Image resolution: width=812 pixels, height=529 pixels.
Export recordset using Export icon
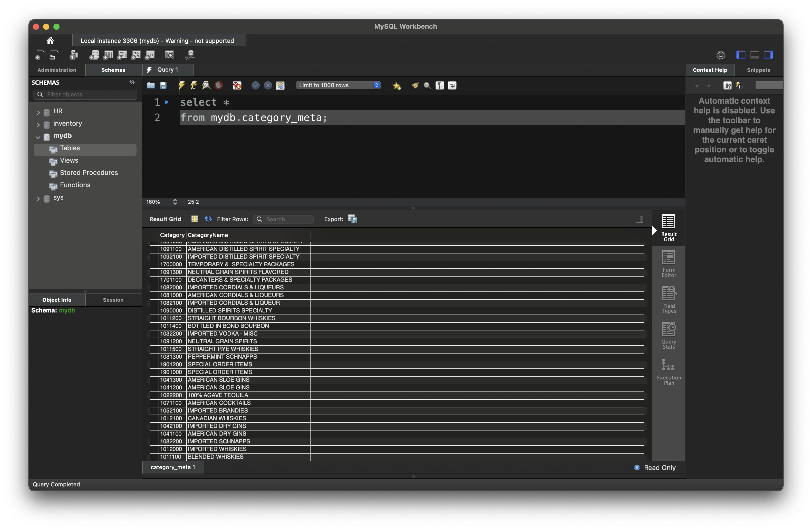pos(352,219)
